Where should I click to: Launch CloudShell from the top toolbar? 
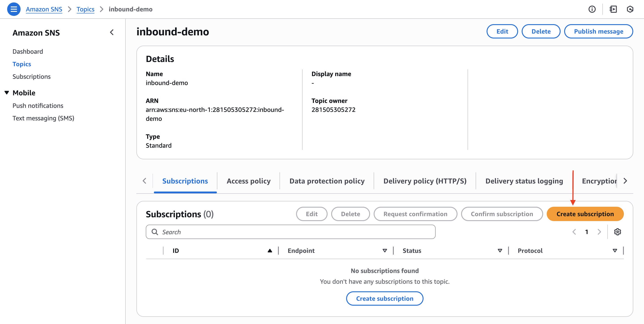[630, 9]
